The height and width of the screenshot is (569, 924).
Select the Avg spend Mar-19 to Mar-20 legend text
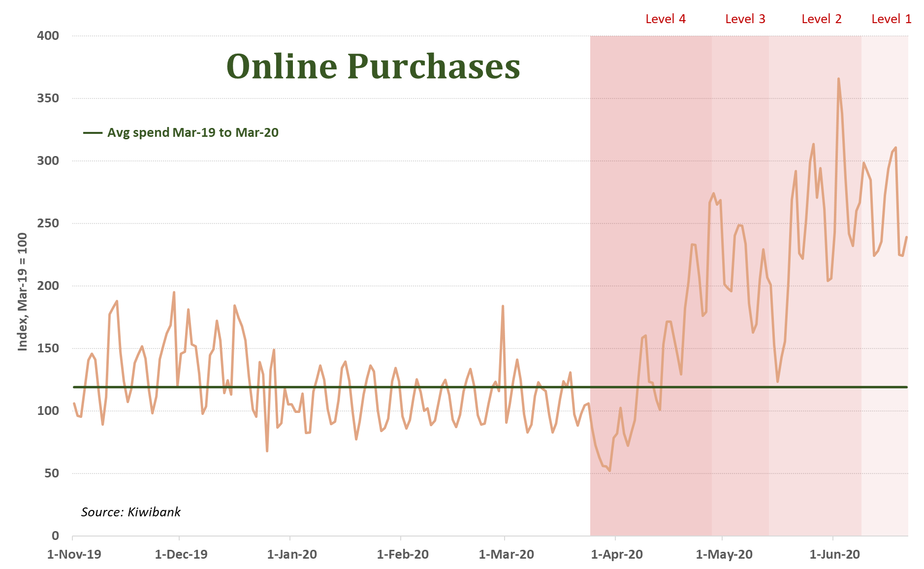click(193, 133)
